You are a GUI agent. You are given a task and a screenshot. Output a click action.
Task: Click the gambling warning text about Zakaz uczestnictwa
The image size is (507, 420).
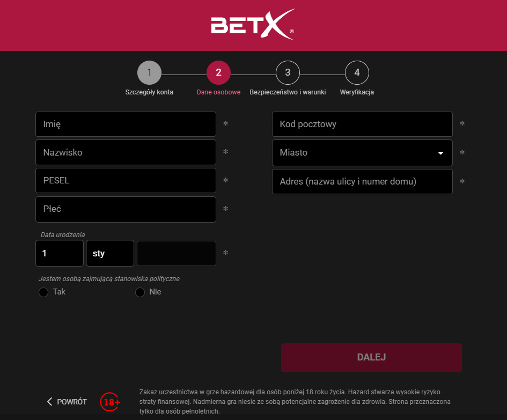[x=295, y=402]
